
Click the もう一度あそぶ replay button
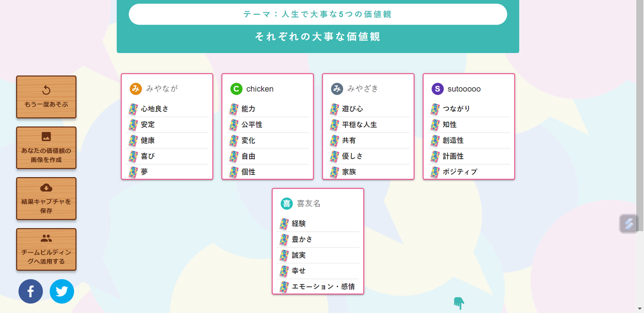click(x=46, y=97)
